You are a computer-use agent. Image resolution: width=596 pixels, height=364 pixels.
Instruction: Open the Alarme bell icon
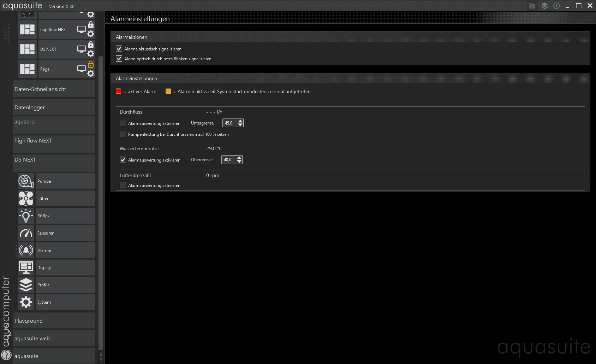(x=26, y=250)
